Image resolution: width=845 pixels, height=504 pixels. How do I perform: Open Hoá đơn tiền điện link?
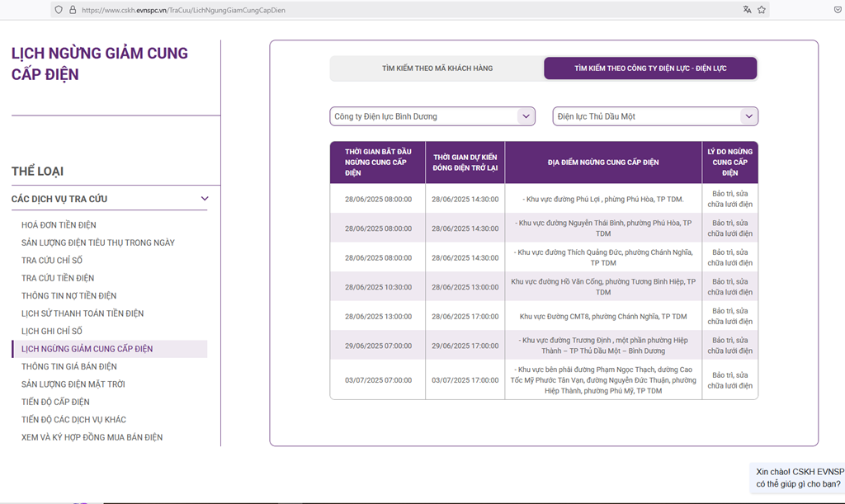59,225
